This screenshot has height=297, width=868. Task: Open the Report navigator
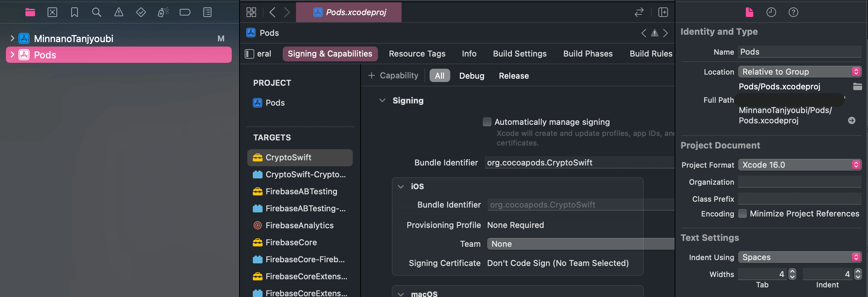tap(207, 13)
